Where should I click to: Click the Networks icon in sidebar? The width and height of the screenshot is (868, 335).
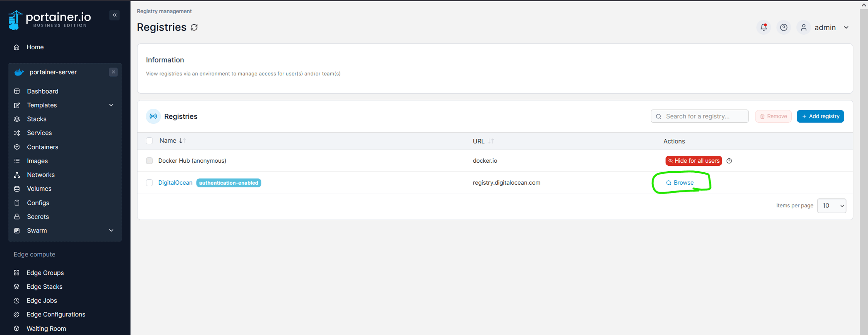17,175
